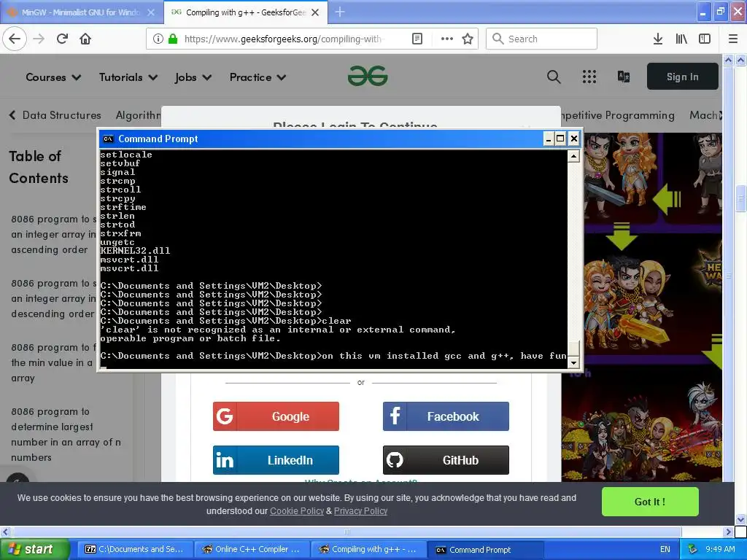Reload the page with the refresh icon

click(62, 39)
